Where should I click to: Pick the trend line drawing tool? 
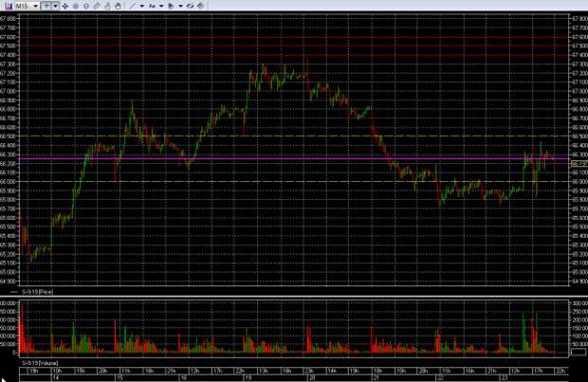[132, 6]
